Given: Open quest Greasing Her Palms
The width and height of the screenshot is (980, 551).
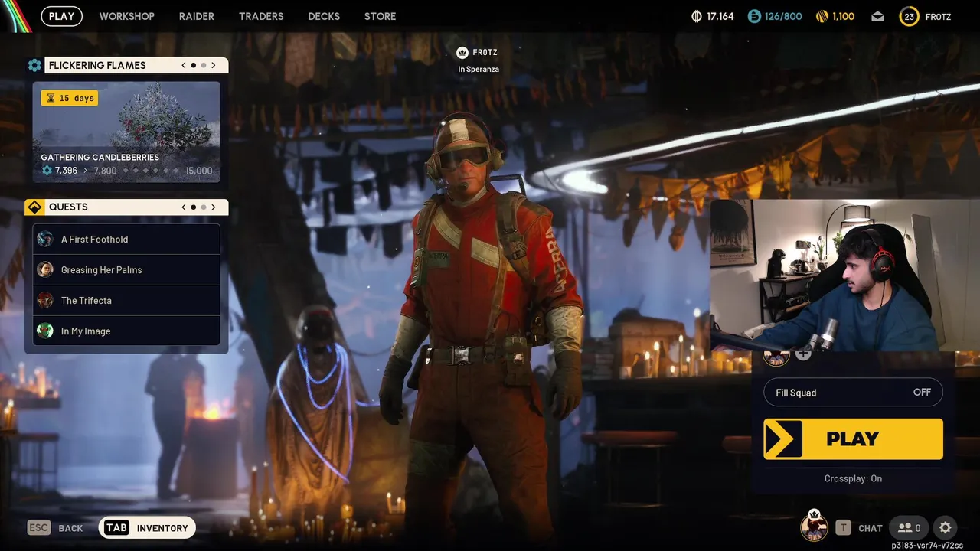Looking at the screenshot, I should coord(126,269).
